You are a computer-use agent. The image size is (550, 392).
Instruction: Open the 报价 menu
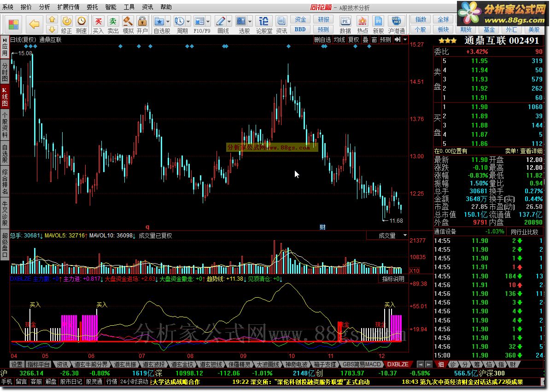pos(26,6)
